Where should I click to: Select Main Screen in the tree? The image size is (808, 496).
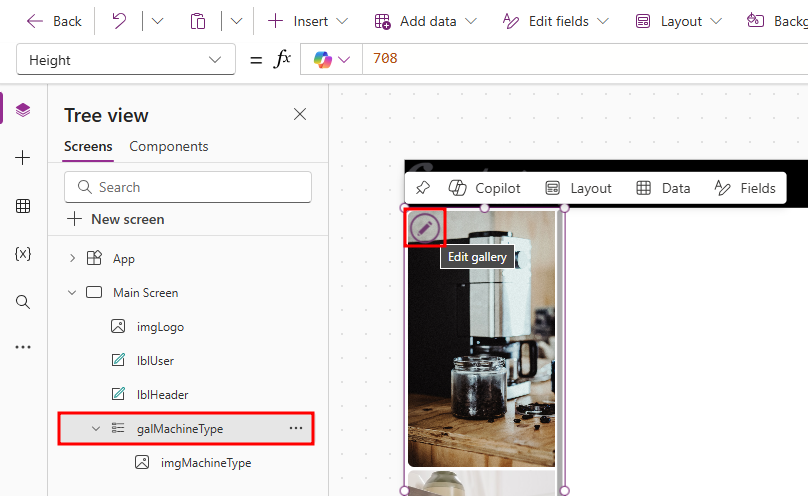pyautogui.click(x=145, y=293)
